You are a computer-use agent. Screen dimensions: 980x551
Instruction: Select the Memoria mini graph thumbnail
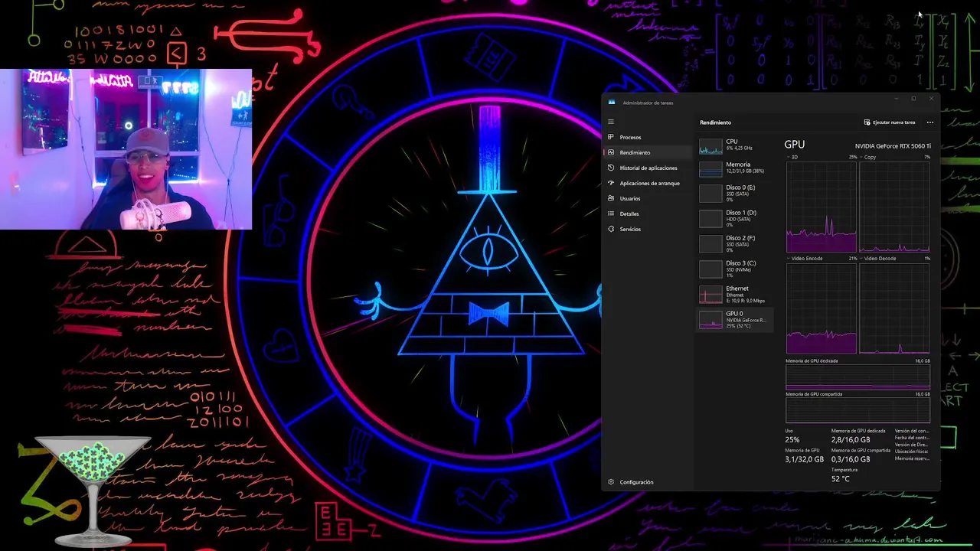711,169
